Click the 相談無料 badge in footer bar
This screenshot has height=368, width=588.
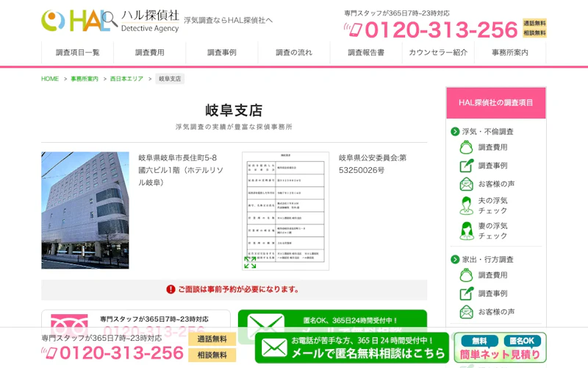click(x=212, y=355)
